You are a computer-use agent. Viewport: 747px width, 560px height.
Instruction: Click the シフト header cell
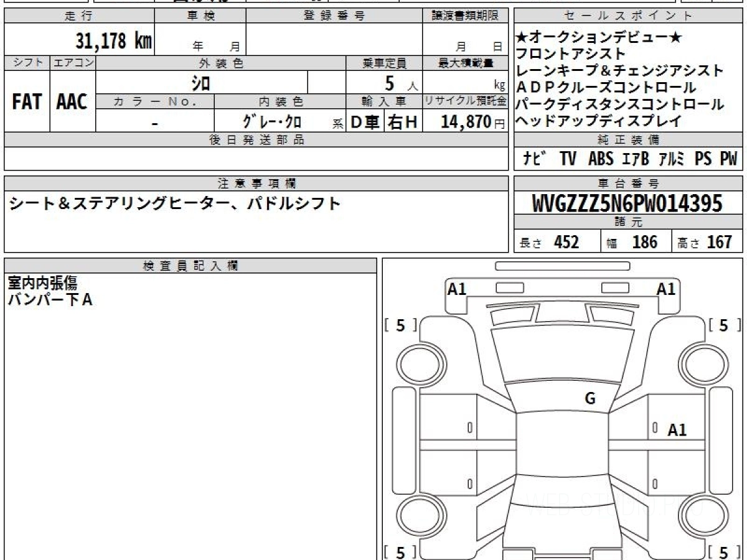pyautogui.click(x=27, y=63)
